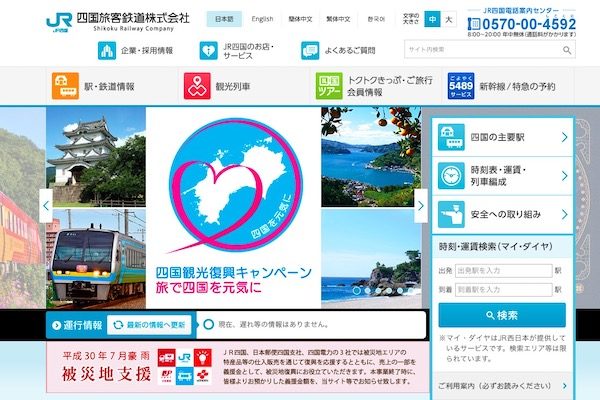The height and width of the screenshot is (400, 600).
Task: Open 新幹線/特急の予約 menu
Action: pyautogui.click(x=508, y=86)
